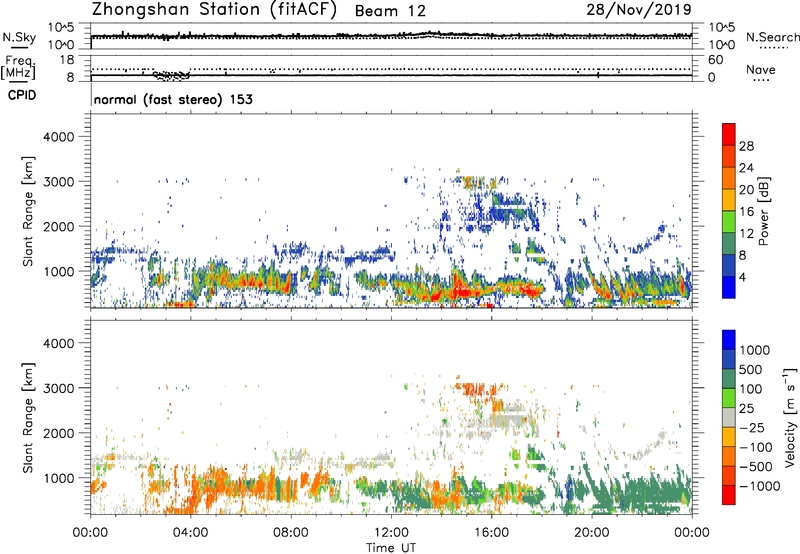
Task: Click the '60' Nave axis tick label
Action: [x=715, y=60]
